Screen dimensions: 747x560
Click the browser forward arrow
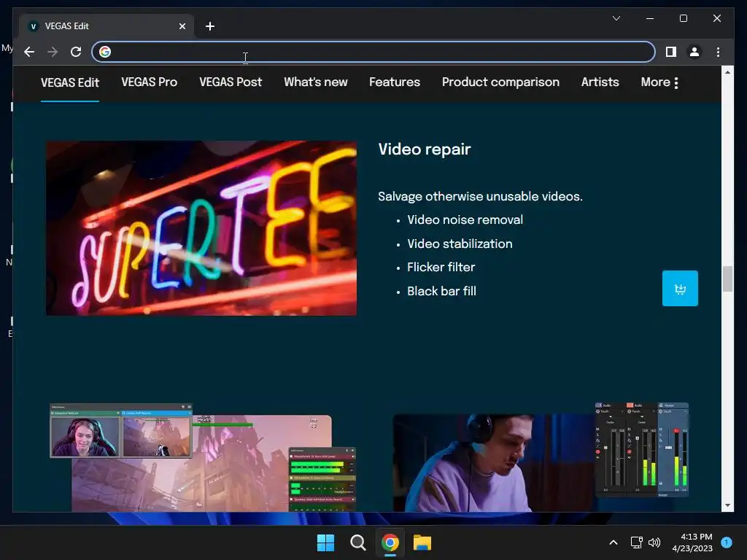pos(53,52)
